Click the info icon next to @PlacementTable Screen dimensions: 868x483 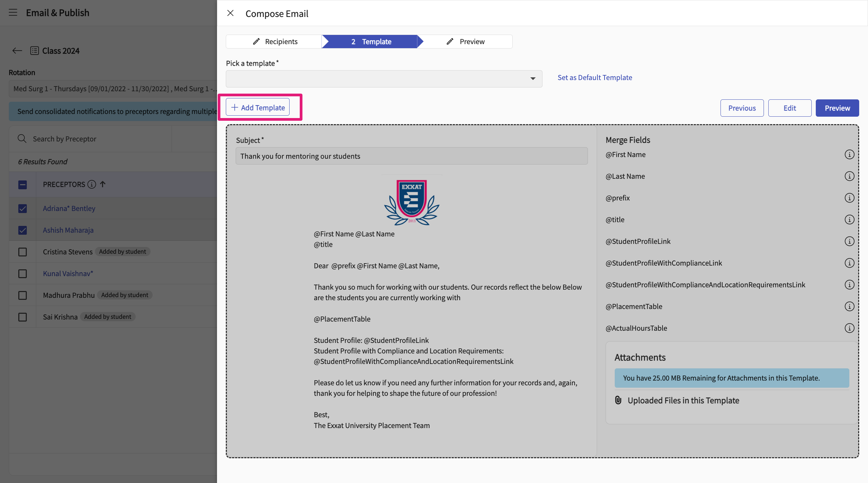click(x=849, y=307)
